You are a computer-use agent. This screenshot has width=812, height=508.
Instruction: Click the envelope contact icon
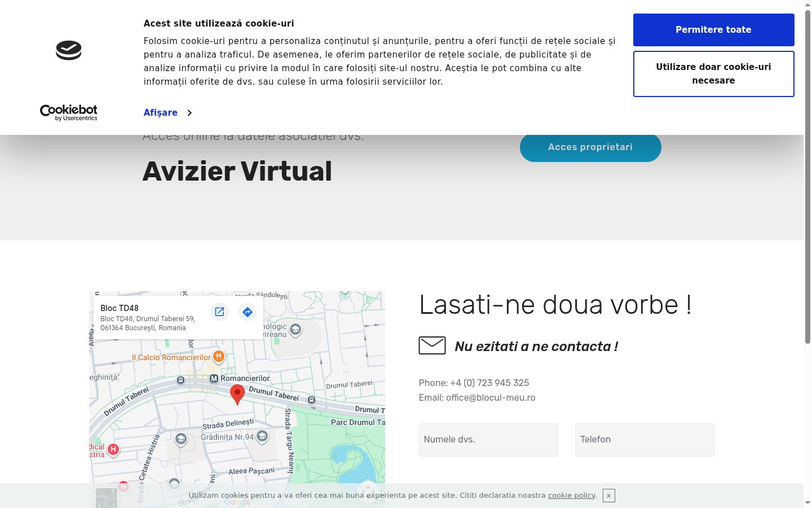click(x=432, y=345)
